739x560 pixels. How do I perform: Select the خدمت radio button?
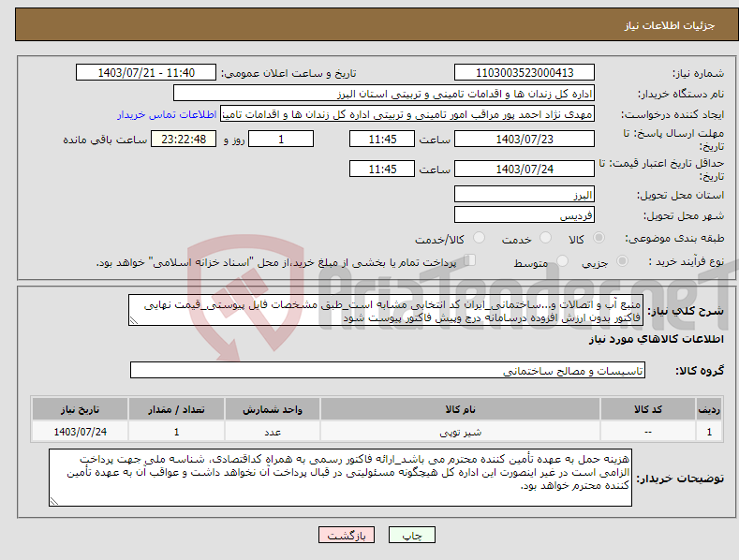[x=545, y=238]
